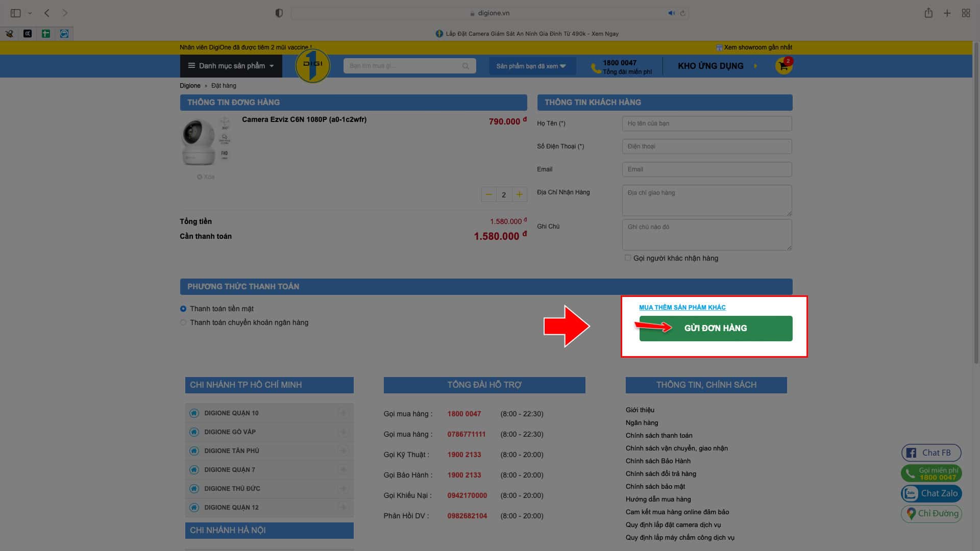Check Gọi người khác nhận hàng
980x551 pixels.
pos(627,258)
